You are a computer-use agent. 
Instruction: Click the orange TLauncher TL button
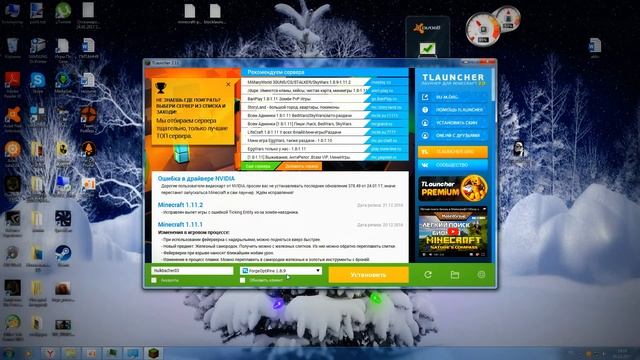point(452,151)
